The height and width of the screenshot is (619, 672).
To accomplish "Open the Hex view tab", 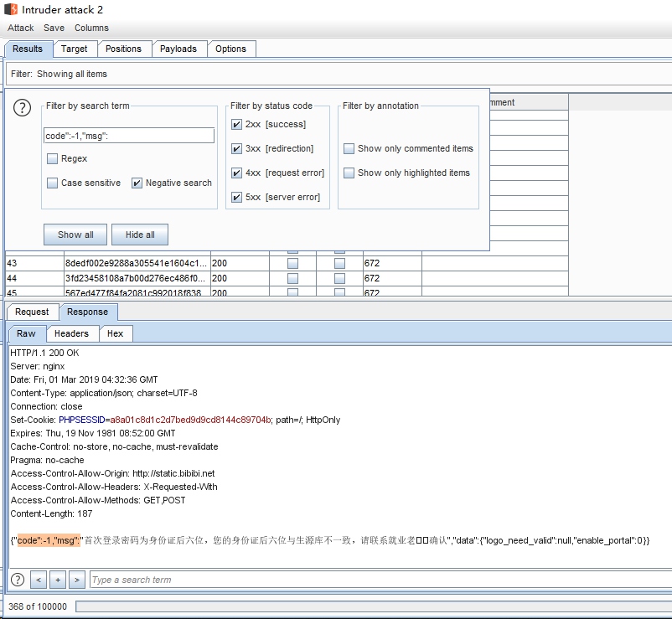I will click(116, 333).
